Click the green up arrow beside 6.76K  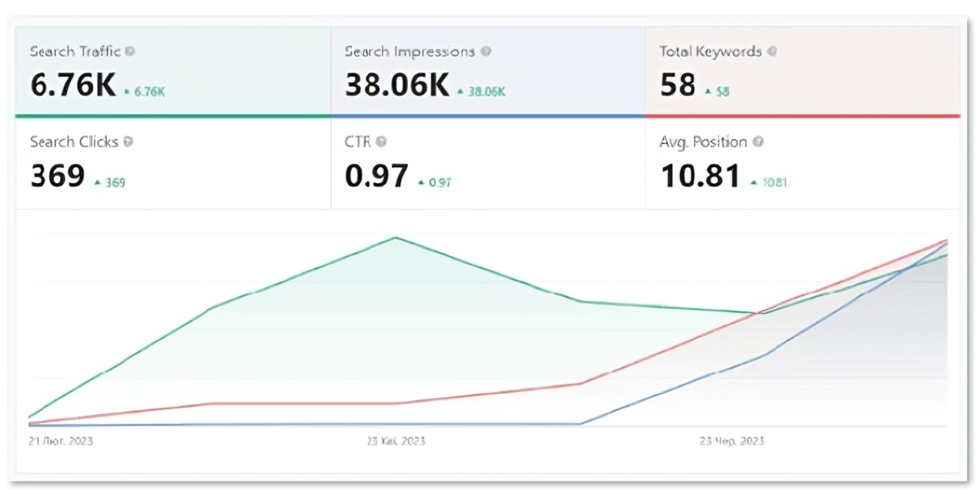pyautogui.click(x=127, y=91)
